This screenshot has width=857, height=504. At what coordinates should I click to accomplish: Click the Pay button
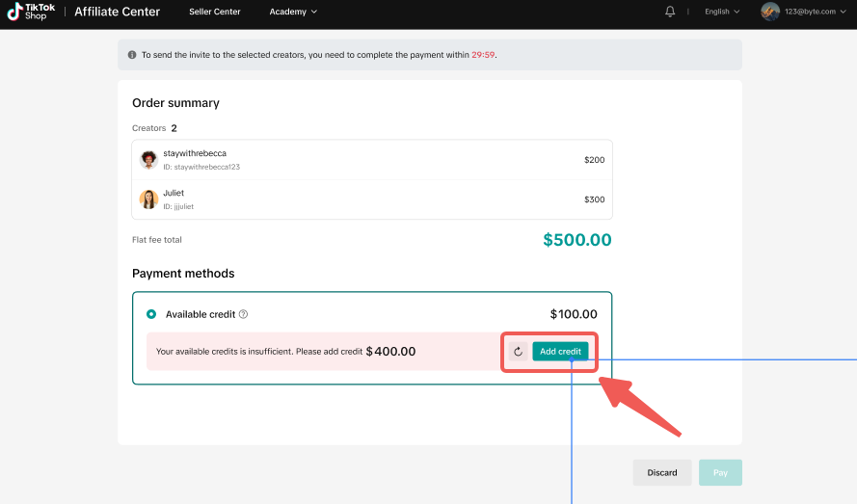coord(720,472)
